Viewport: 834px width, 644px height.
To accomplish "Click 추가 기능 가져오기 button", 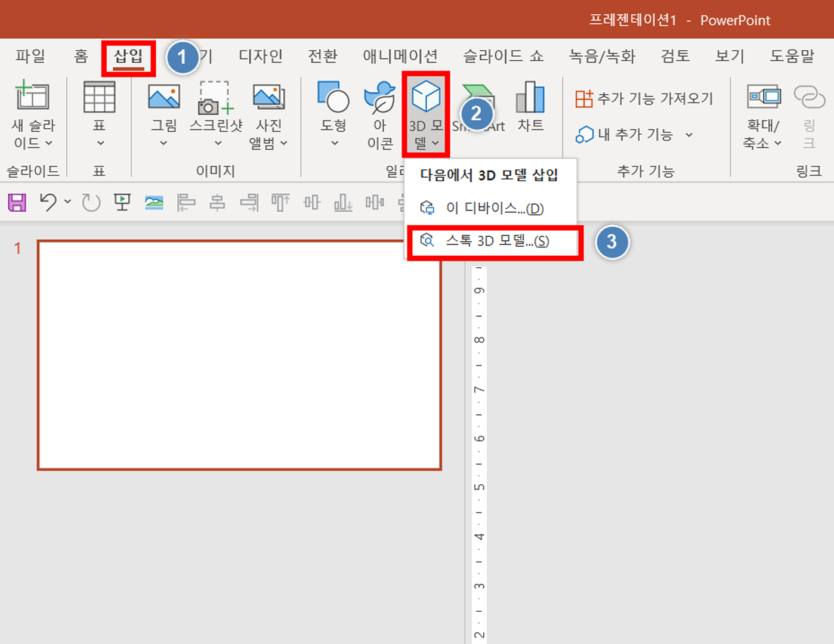I will (645, 98).
